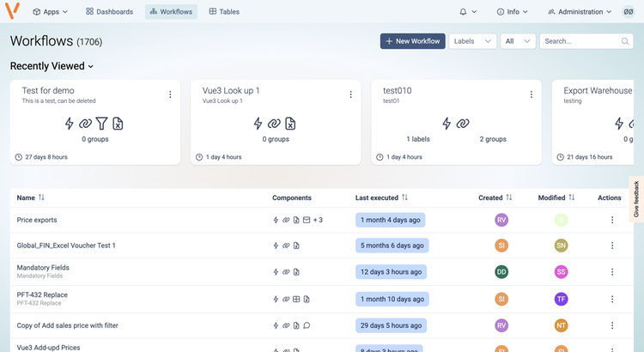
Task: Click the '12 days 3 hours ago' badge
Action: [391, 272]
